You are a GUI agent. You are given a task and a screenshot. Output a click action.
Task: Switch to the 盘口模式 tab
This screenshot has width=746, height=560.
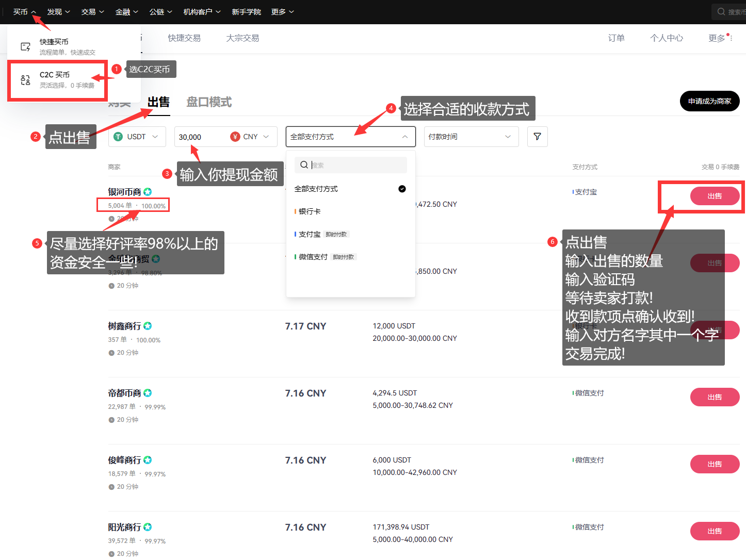pos(209,102)
